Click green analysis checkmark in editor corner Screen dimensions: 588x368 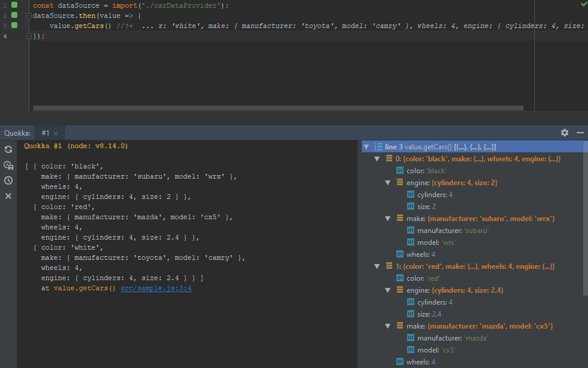tap(583, 4)
